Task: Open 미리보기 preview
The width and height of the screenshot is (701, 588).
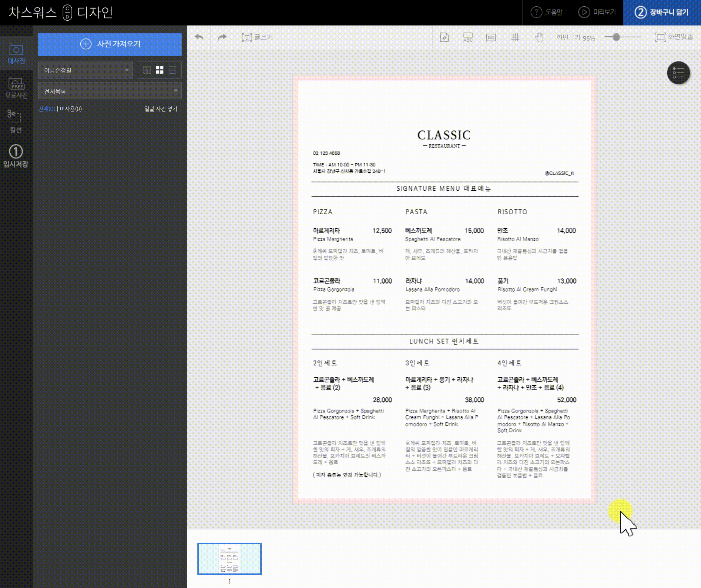Action: (x=597, y=12)
